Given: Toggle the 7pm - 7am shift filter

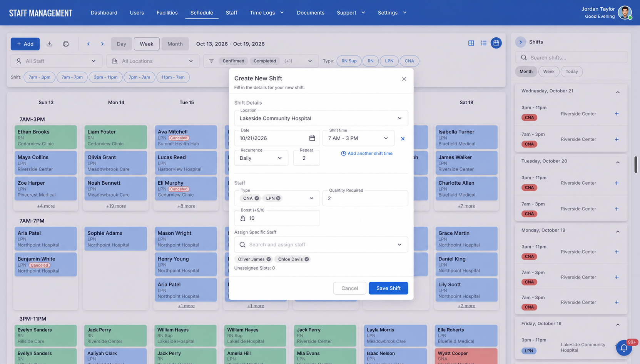Looking at the screenshot, I should [139, 77].
